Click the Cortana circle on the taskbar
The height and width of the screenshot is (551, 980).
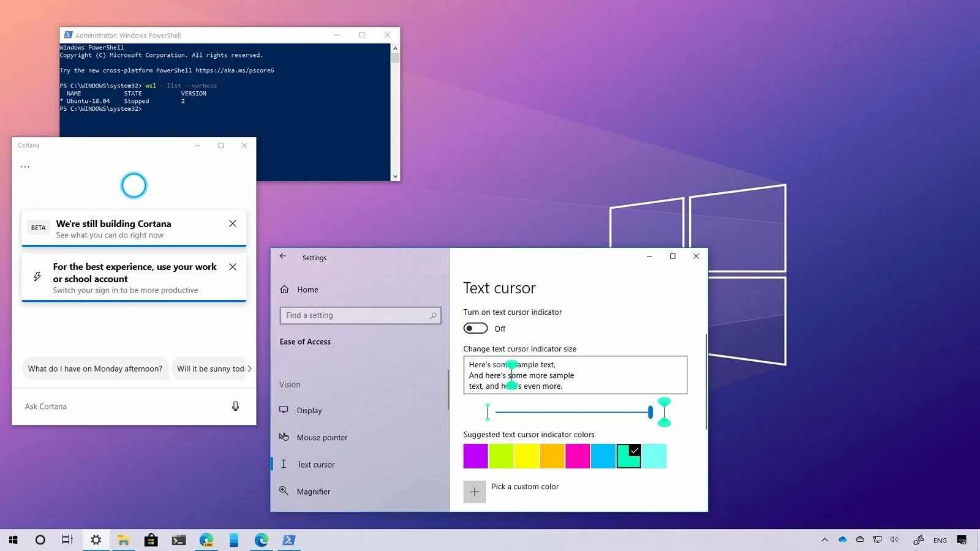coord(40,540)
